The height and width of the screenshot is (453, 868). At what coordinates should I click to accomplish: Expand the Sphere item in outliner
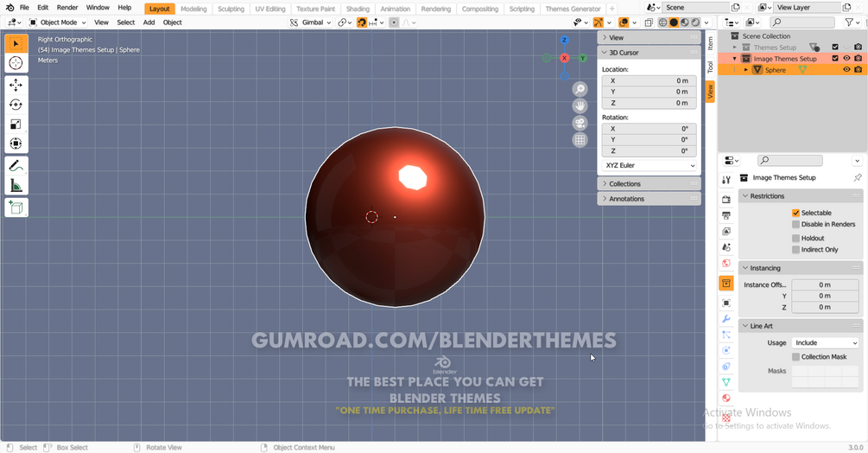click(745, 70)
